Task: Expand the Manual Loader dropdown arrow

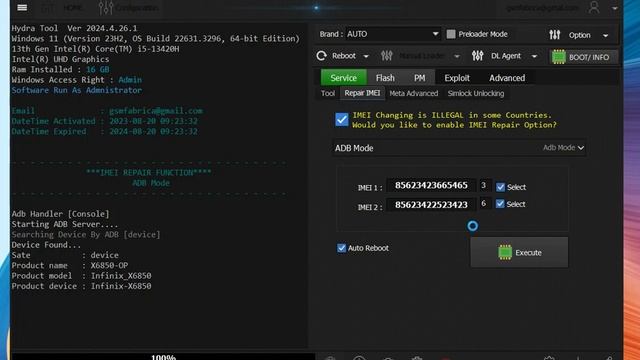Action: pos(457,56)
